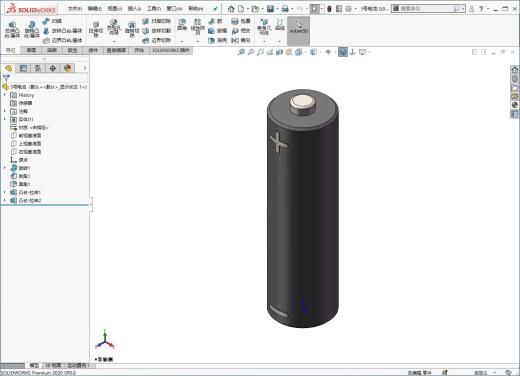Screen dimensions: 520x376
Task: Open the Hole Wizard tool
Action: (x=114, y=28)
